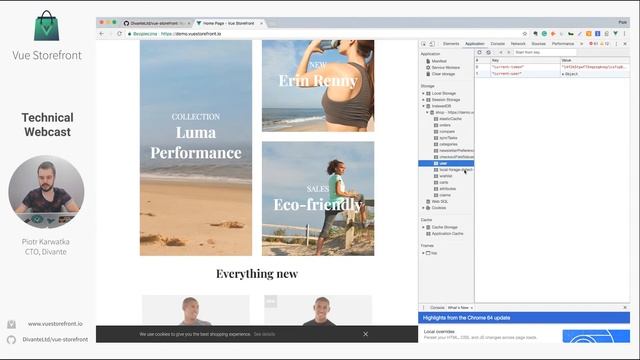Show more DevTools tabs chevron
Screen dimensions: 640x360
(582, 44)
